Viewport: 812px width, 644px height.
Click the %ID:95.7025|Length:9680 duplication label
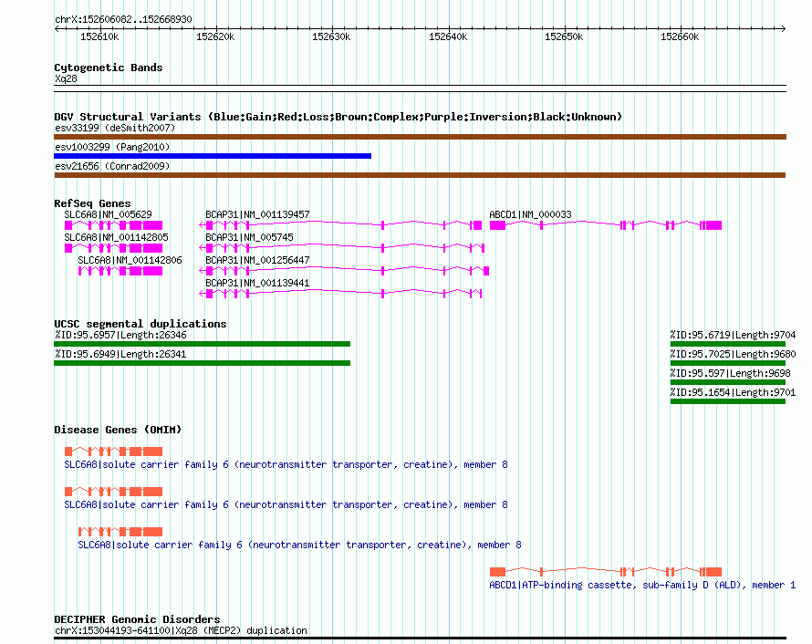[x=733, y=354]
